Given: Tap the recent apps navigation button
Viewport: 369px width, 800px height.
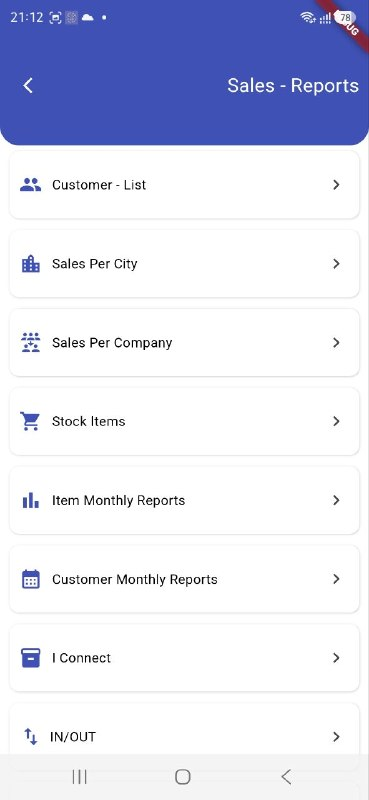Looking at the screenshot, I should point(80,777).
